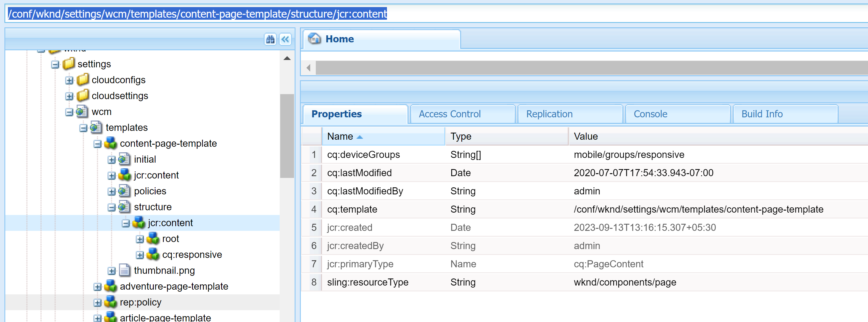Click the Home icon on the Home tab
Viewport: 868px width, 322px height.
click(x=315, y=39)
